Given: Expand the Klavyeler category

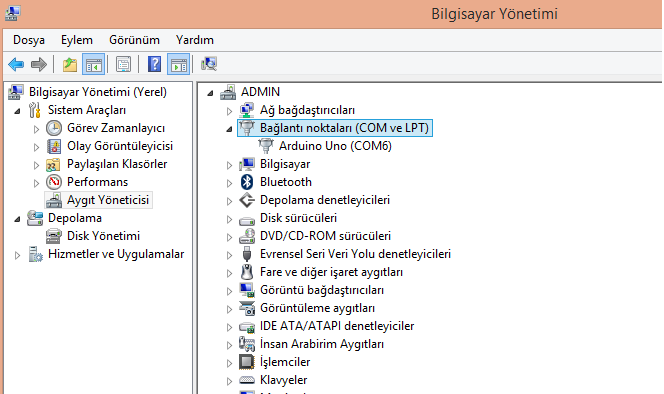Looking at the screenshot, I should (x=229, y=381).
